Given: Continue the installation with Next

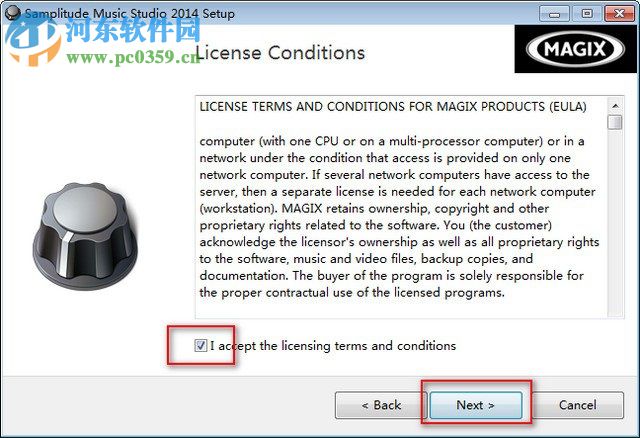Looking at the screenshot, I should [476, 405].
